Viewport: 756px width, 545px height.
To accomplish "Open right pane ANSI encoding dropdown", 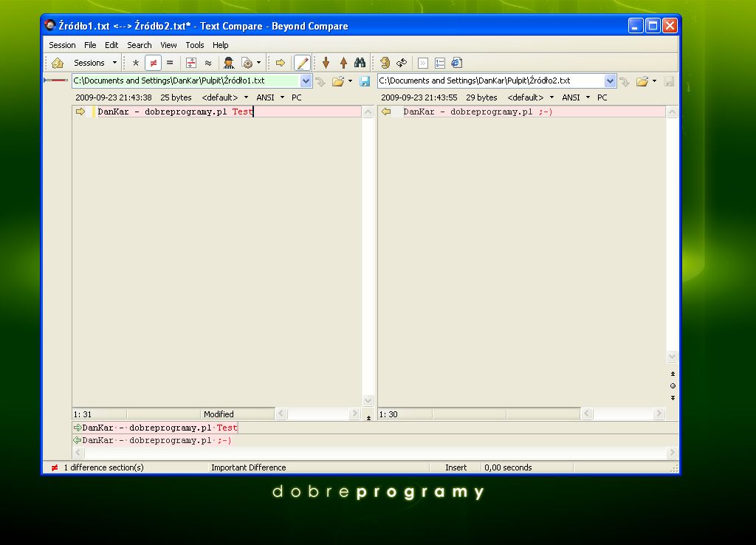I will (x=576, y=97).
